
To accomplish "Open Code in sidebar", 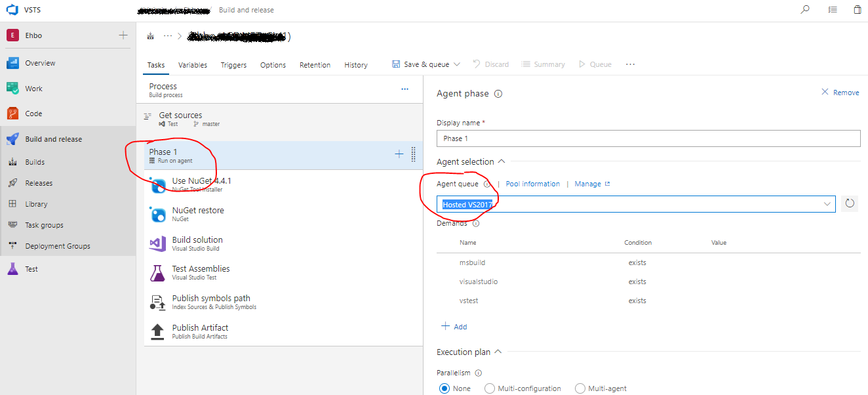I will (x=33, y=114).
